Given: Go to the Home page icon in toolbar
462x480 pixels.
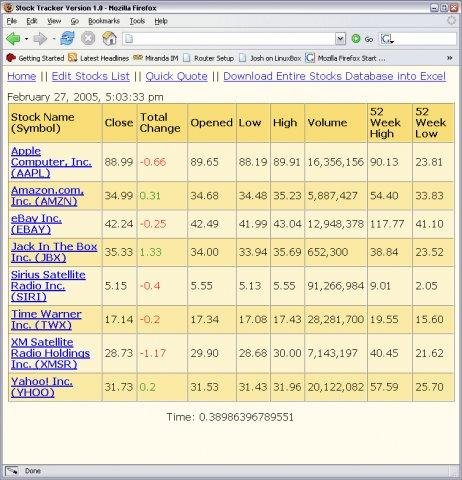Looking at the screenshot, I should tap(109, 39).
